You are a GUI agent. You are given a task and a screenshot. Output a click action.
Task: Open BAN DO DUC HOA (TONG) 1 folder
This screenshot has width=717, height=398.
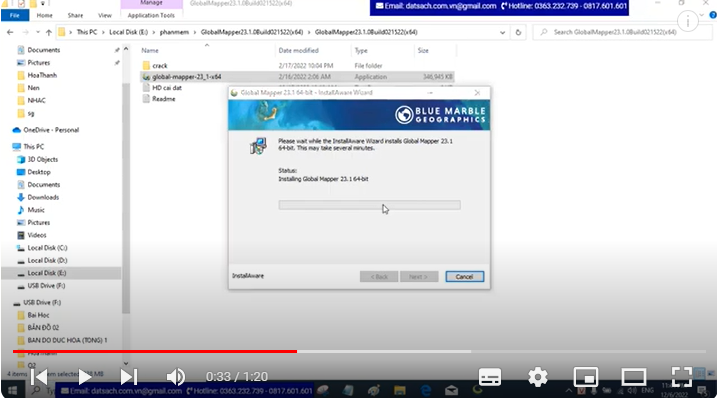tap(67, 340)
